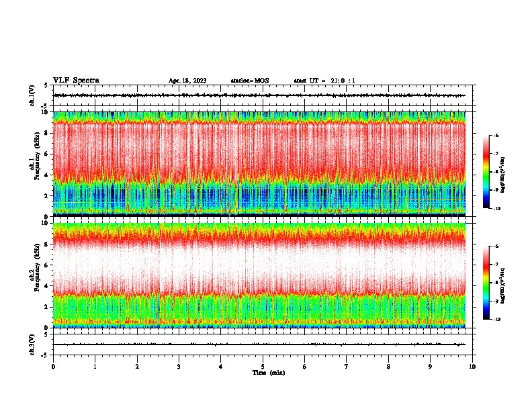The width and height of the screenshot is (532, 411).
Task: Click the ch.1 spectrogram color bar
Action: [486, 172]
